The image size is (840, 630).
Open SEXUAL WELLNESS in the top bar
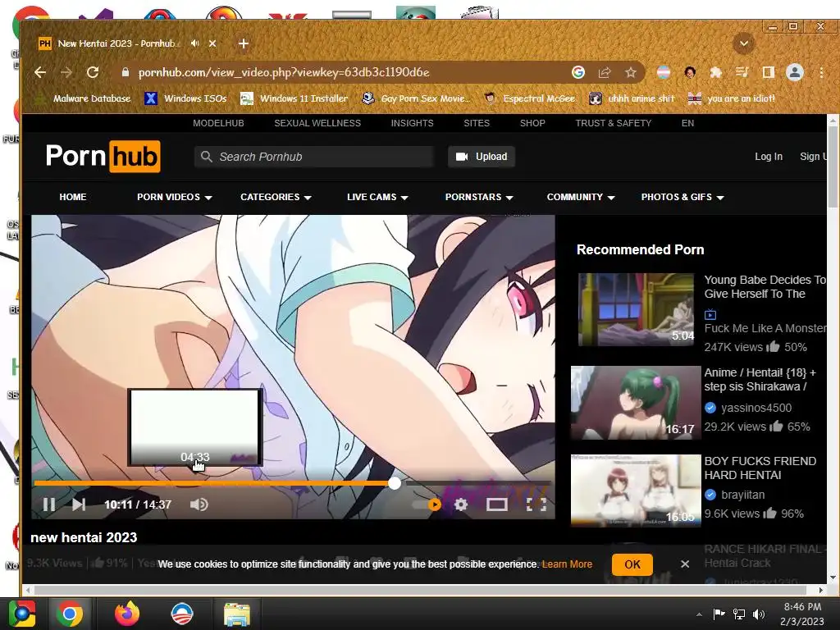click(x=317, y=123)
